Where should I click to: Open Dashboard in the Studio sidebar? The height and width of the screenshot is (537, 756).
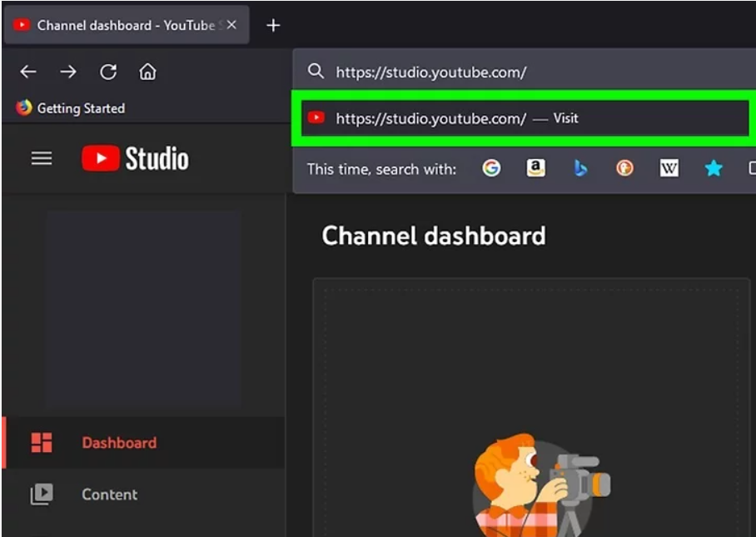tap(144, 443)
